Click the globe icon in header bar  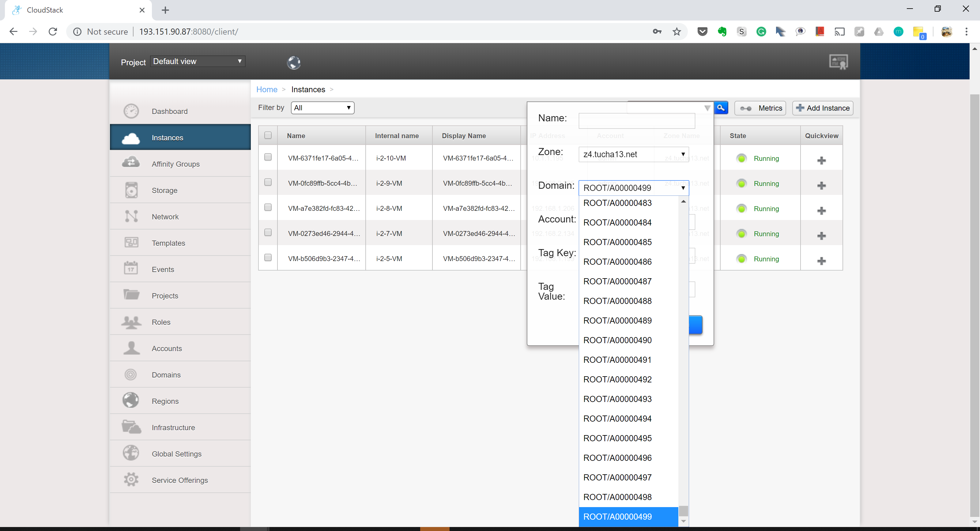click(x=293, y=63)
